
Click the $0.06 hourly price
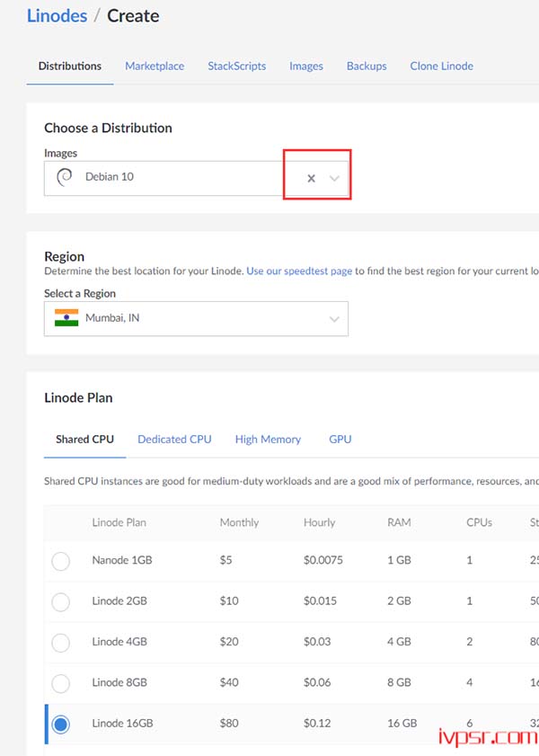coord(317,682)
